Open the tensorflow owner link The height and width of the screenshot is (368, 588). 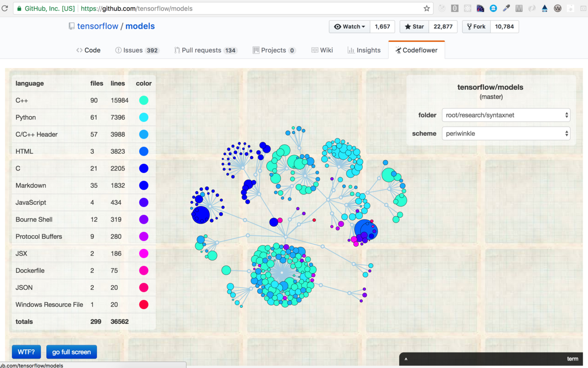(x=98, y=26)
